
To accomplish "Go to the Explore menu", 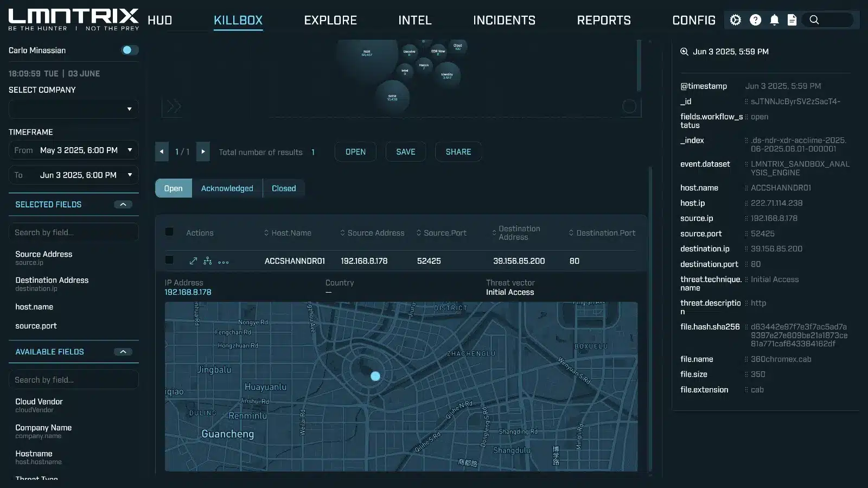I will pos(330,21).
